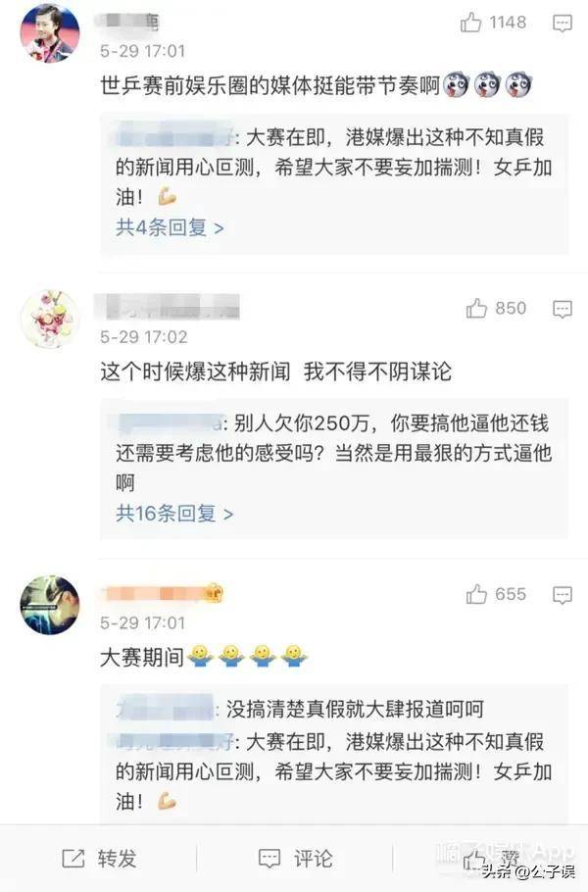588x892 pixels.
Task: Like the comment with 850 likes
Action: pyautogui.click(x=476, y=309)
